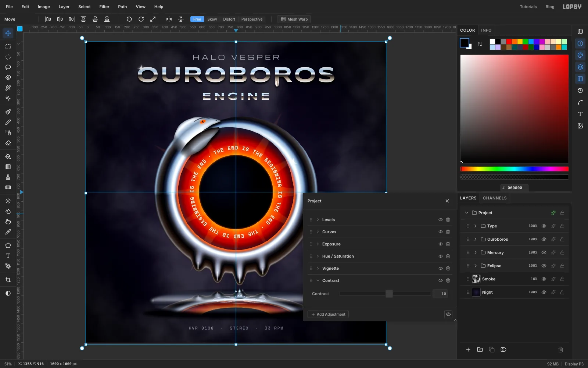
Task: Select the Paint Bucket fill tool
Action: click(x=8, y=156)
